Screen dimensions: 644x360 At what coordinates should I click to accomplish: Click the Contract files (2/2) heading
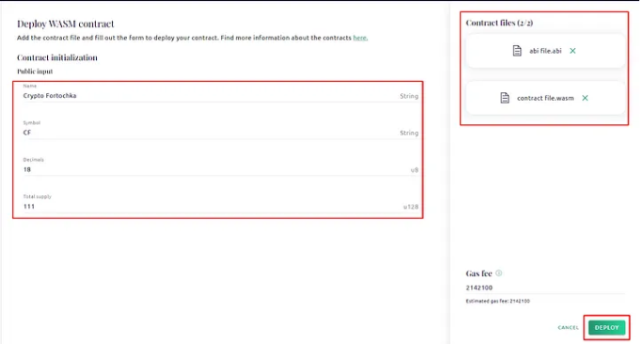[499, 23]
